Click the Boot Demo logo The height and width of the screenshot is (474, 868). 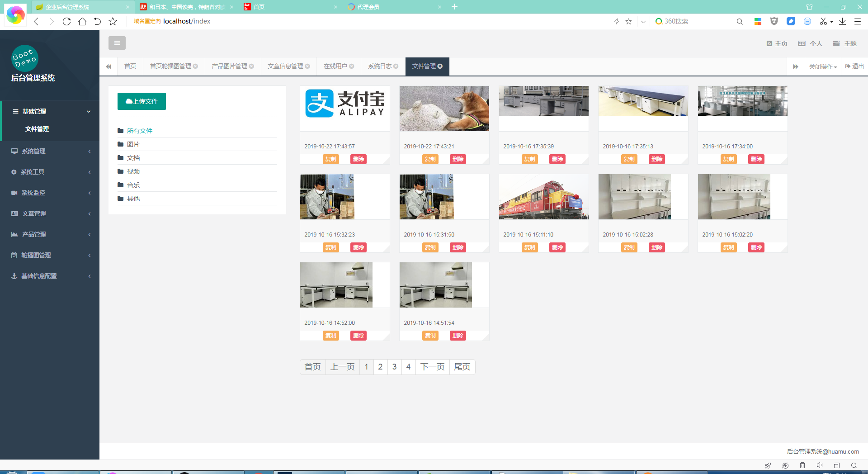24,58
